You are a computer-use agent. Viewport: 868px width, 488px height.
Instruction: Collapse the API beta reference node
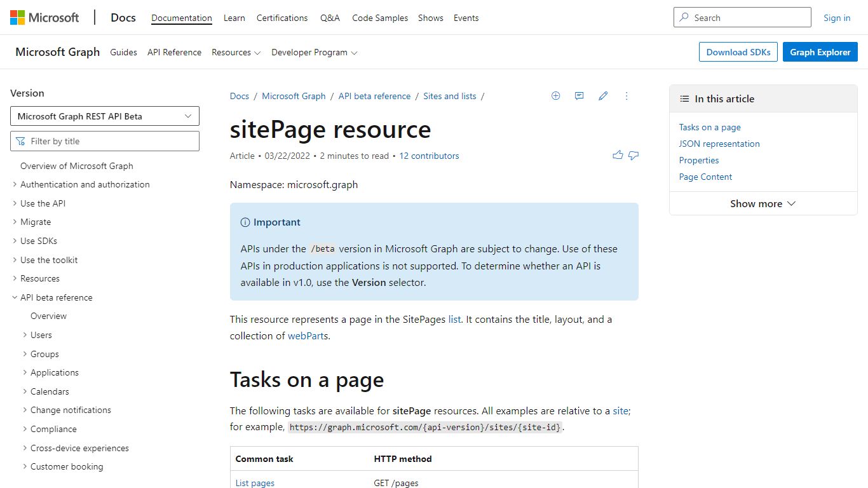click(x=15, y=297)
